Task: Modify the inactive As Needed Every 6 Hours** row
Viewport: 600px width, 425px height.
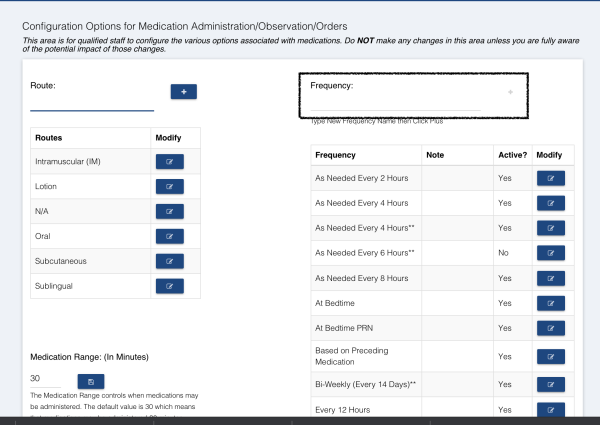Action: pyautogui.click(x=550, y=253)
